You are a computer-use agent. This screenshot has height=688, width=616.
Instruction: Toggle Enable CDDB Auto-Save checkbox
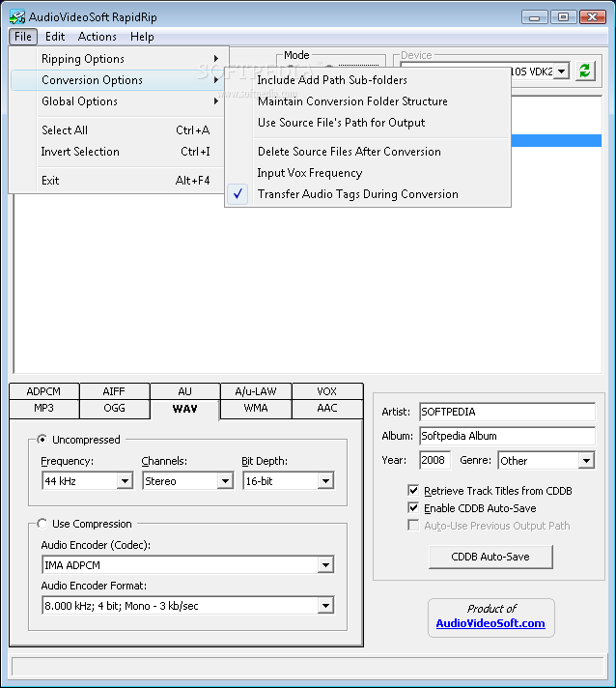point(413,507)
